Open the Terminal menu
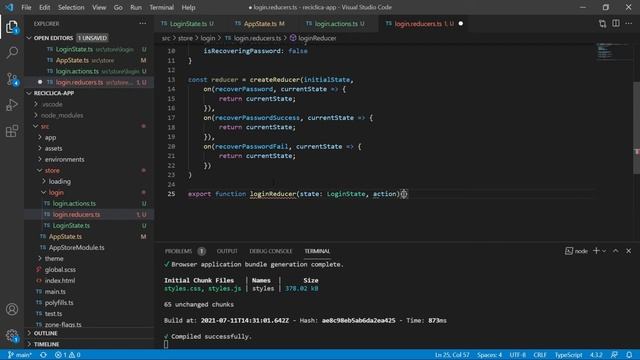The image size is (640, 360). [162, 7]
